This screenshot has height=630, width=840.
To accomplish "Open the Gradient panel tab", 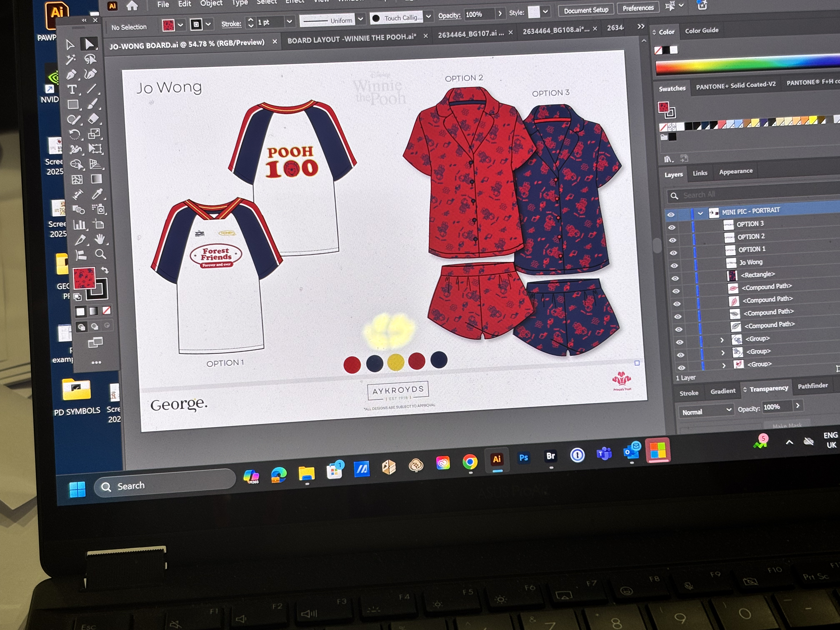I will pyautogui.click(x=723, y=391).
